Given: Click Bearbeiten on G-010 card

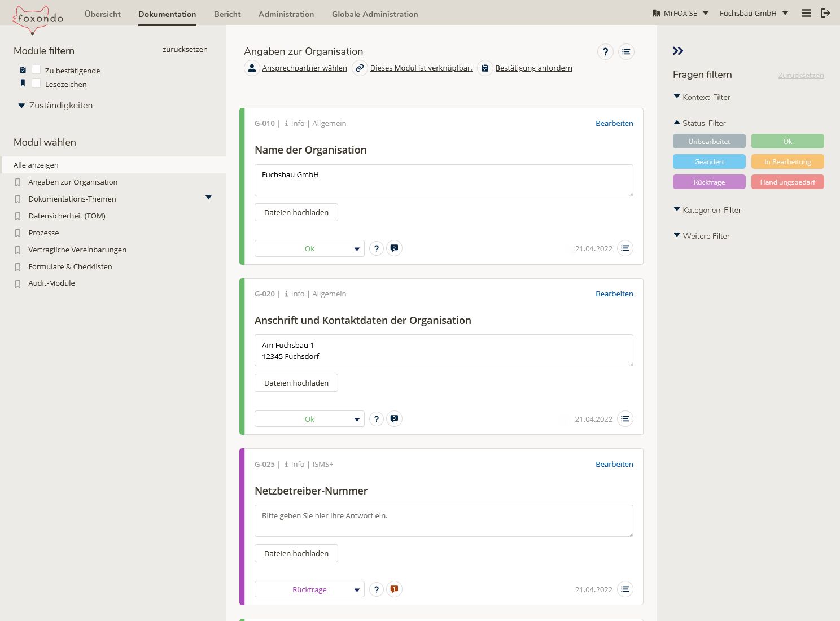Looking at the screenshot, I should (614, 123).
